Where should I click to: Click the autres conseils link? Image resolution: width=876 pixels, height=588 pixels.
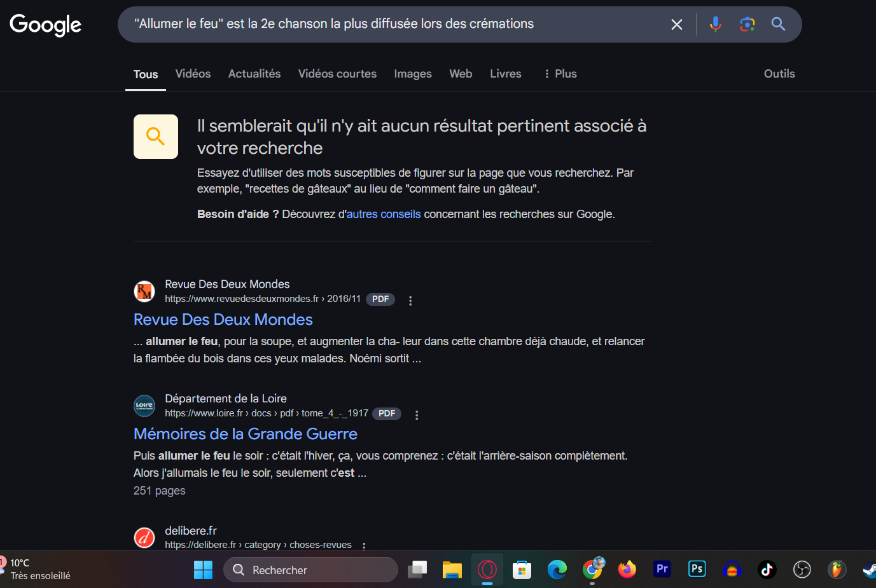coord(384,214)
